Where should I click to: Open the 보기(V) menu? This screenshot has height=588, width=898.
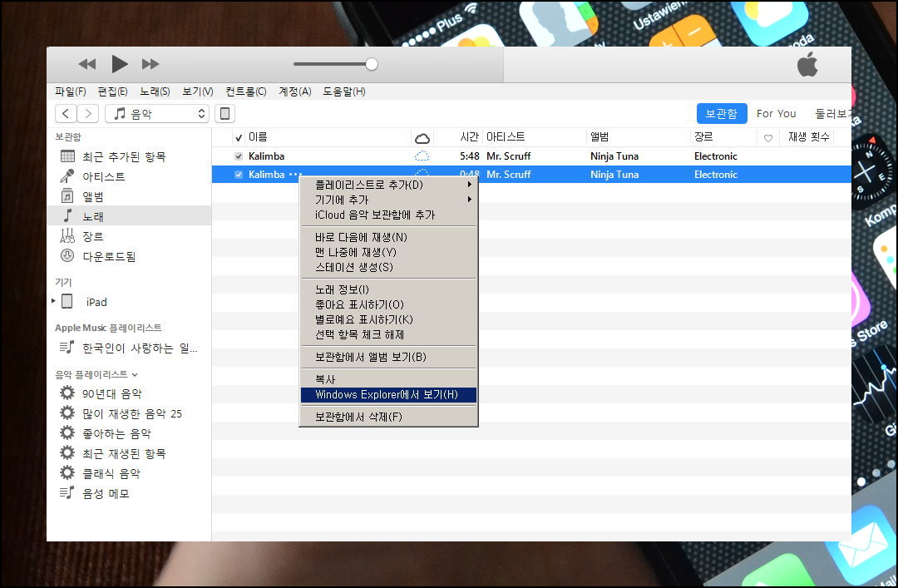(198, 91)
